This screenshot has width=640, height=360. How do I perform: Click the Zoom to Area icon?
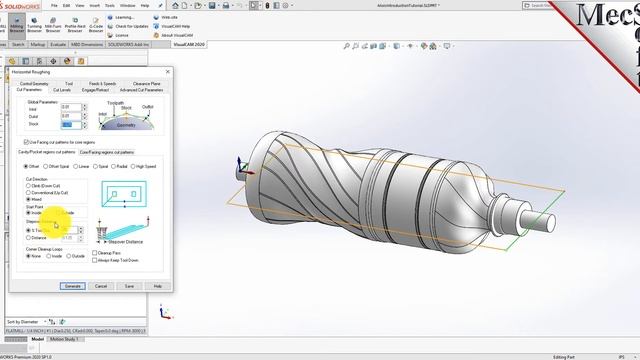tap(356, 46)
